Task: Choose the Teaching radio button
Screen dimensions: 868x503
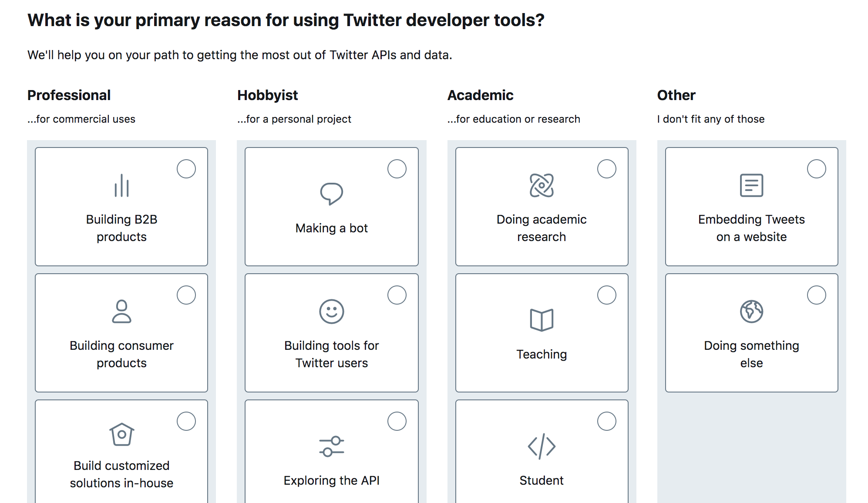Action: tap(606, 295)
